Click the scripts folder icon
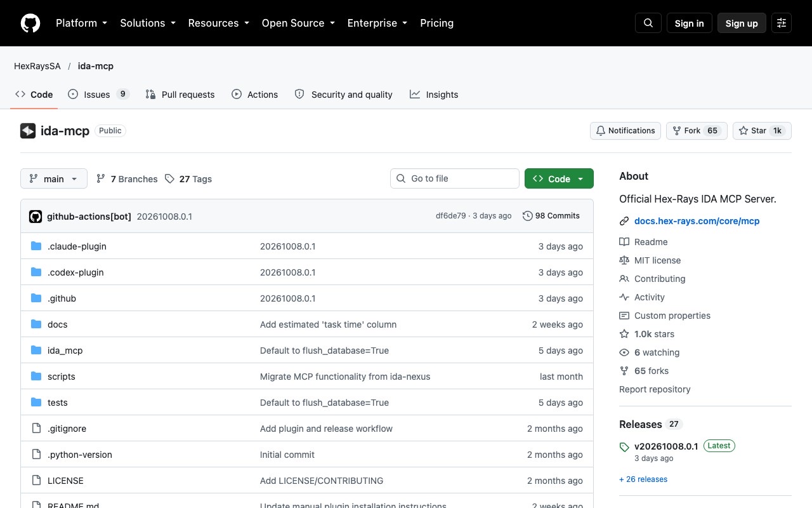 click(x=36, y=377)
